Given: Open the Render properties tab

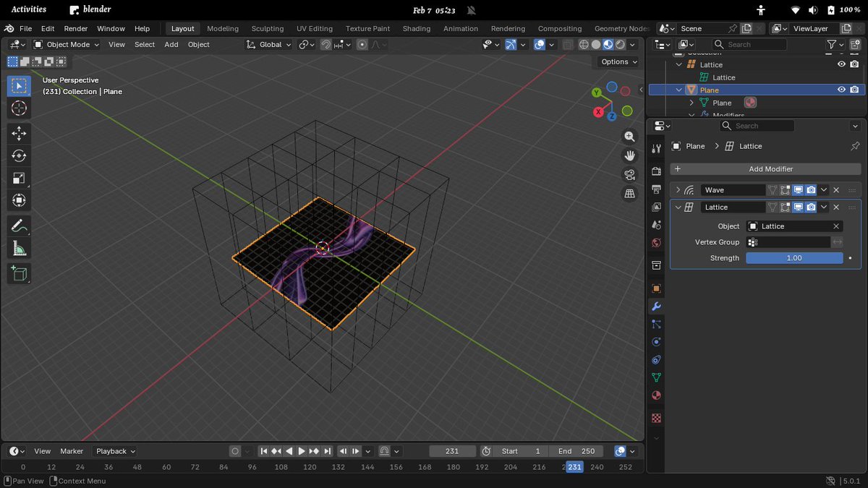Looking at the screenshot, I should tap(656, 171).
